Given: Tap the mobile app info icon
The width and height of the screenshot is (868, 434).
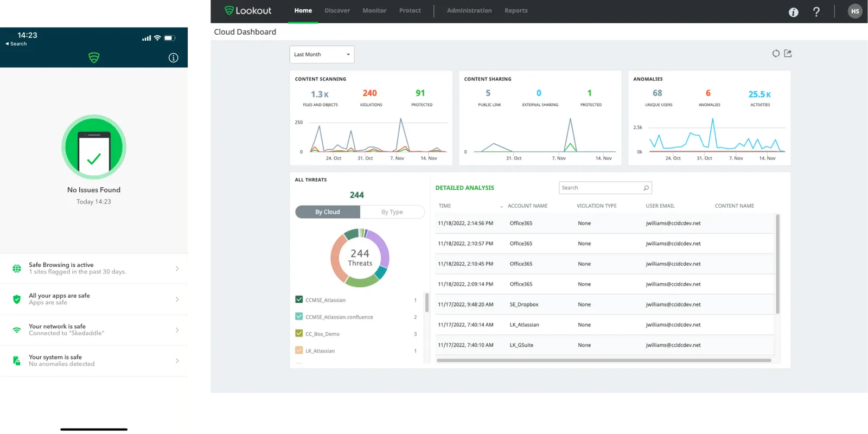Looking at the screenshot, I should pos(174,58).
